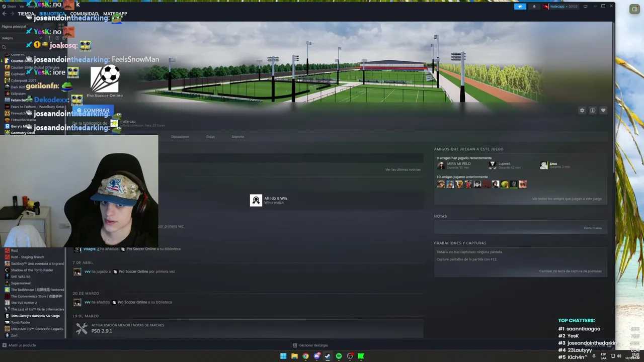Screen dimensions: 644x362
Task: Open Steam from the taskbar
Action: [328, 356]
